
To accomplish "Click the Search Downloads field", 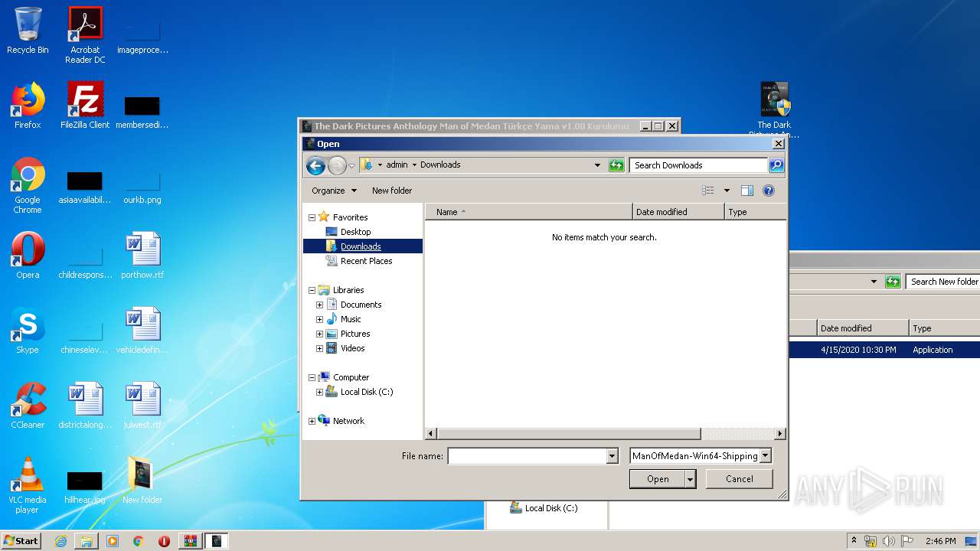I will [698, 165].
